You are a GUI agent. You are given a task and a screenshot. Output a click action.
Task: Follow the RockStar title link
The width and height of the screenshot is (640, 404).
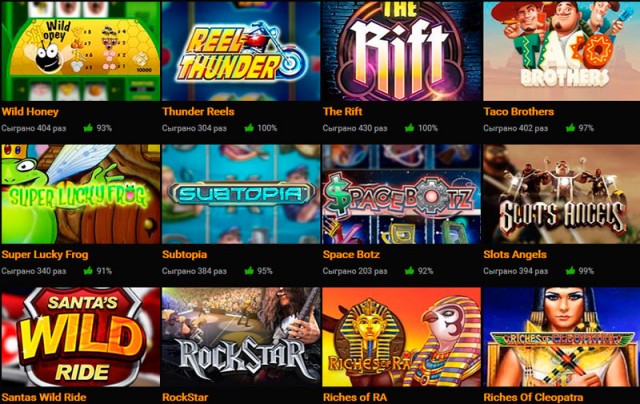pos(185,397)
